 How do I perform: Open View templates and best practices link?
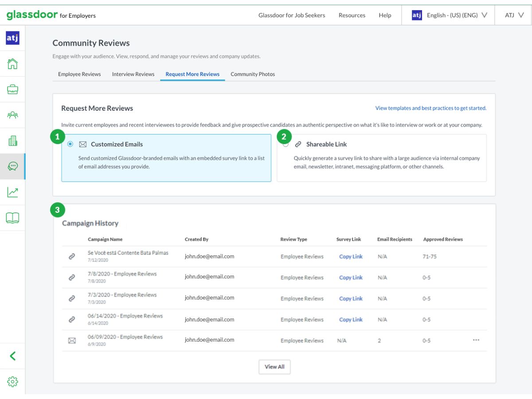click(431, 108)
